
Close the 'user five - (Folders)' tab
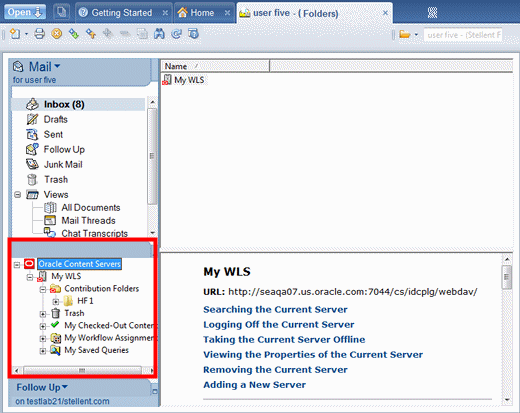[x=385, y=13]
